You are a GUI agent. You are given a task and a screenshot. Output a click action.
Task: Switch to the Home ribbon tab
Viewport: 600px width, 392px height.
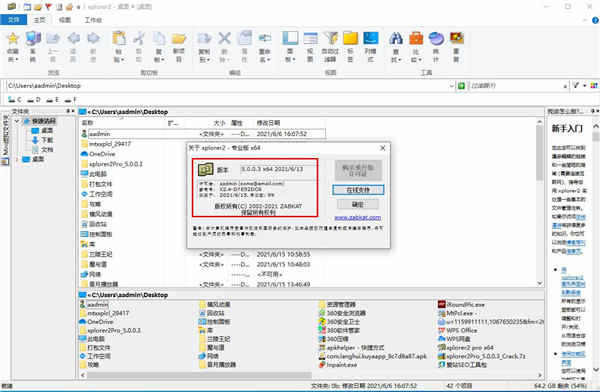click(39, 20)
